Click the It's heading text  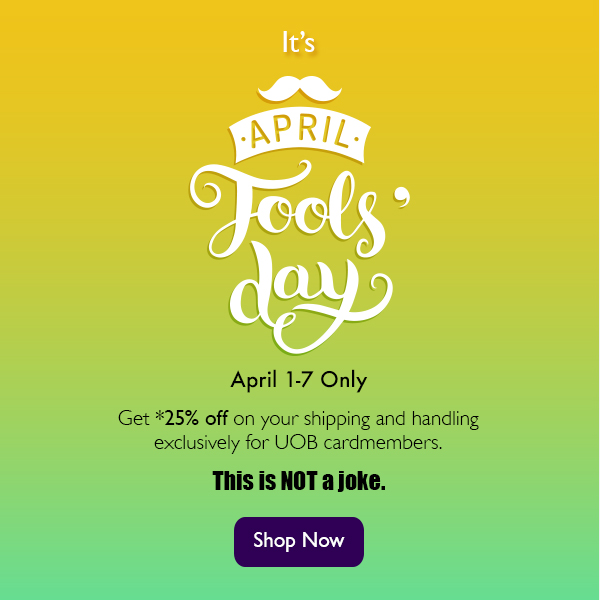(299, 44)
